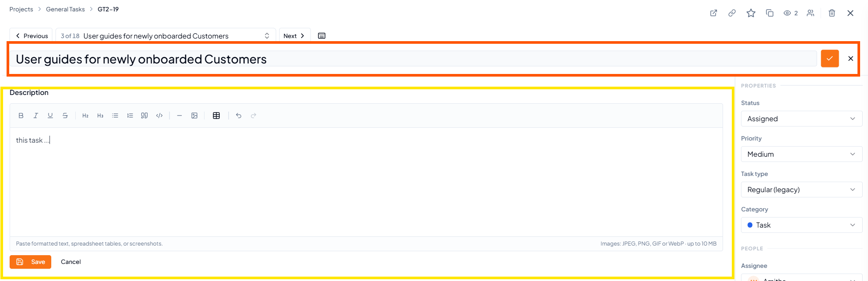The height and width of the screenshot is (281, 868).
Task: Copy task link with link icon
Action: pos(732,13)
